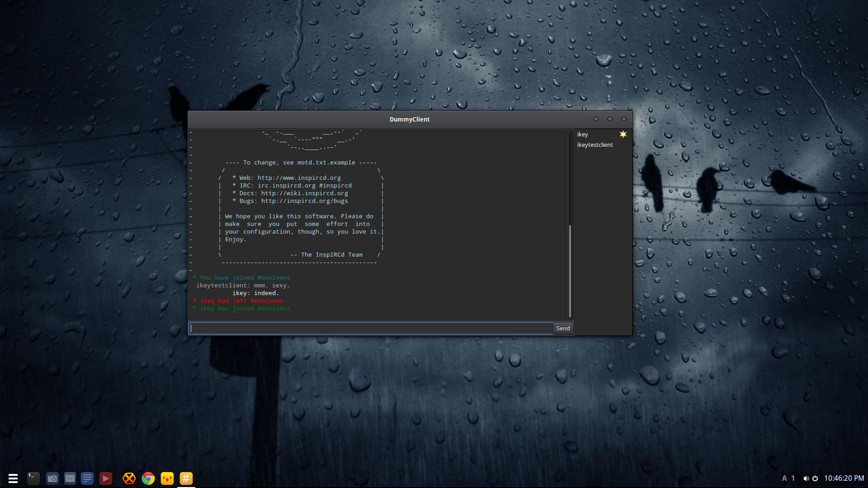The image size is (868, 488).
Task: Click the DummyClient title bar text
Action: coord(410,119)
